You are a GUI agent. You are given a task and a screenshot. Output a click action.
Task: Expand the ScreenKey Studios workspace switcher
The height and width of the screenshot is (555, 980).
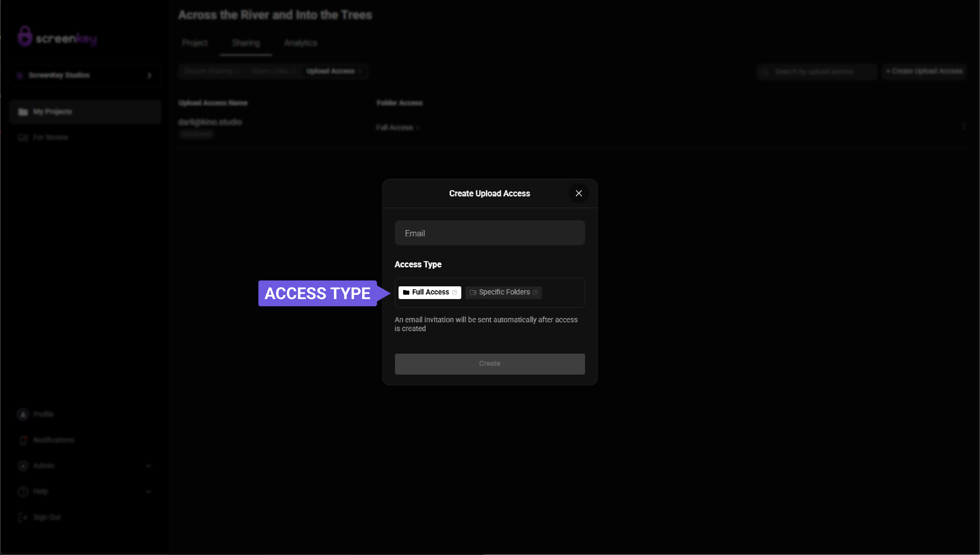(85, 75)
